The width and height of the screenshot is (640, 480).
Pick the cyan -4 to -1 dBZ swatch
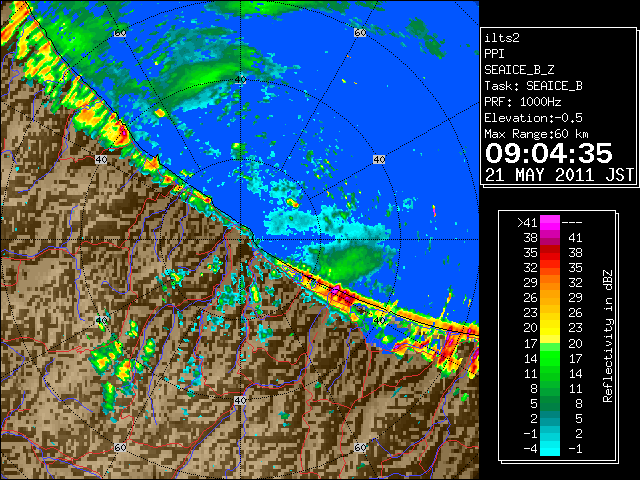(x=550, y=449)
